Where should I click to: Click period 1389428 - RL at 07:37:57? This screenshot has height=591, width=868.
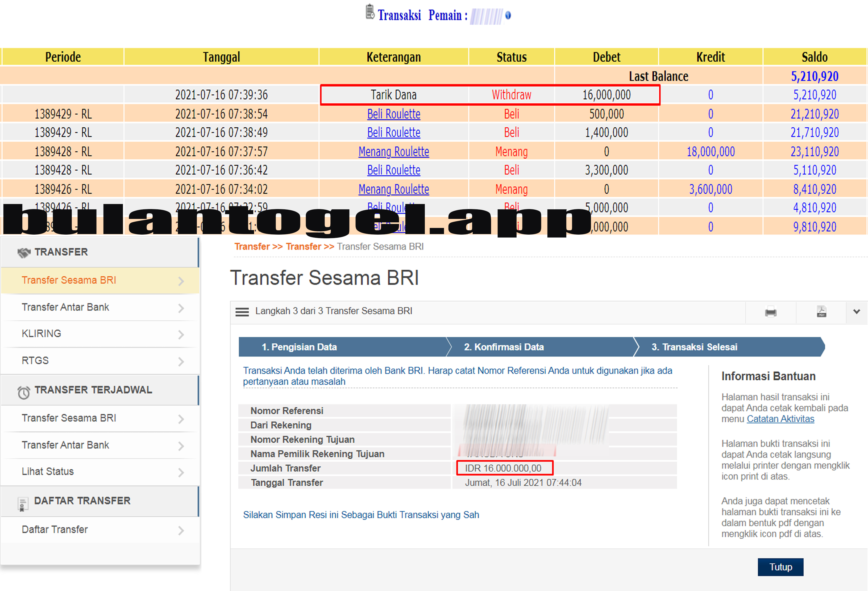pos(63,152)
